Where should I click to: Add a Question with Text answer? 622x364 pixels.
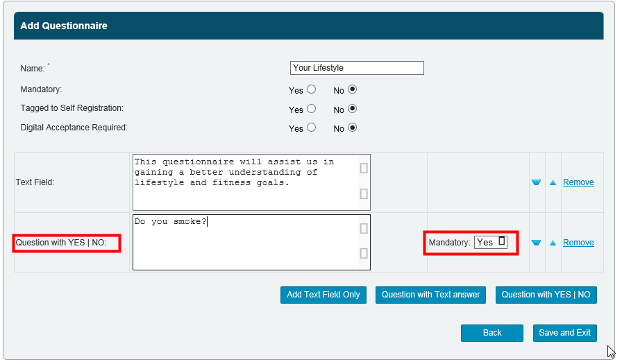point(430,295)
